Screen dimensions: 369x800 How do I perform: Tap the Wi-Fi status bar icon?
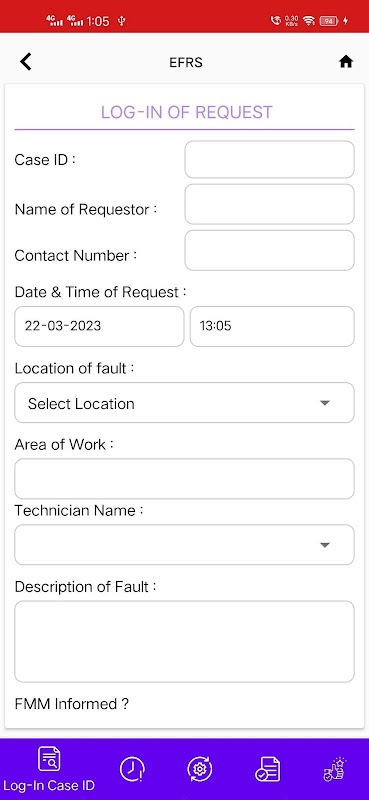coord(308,21)
